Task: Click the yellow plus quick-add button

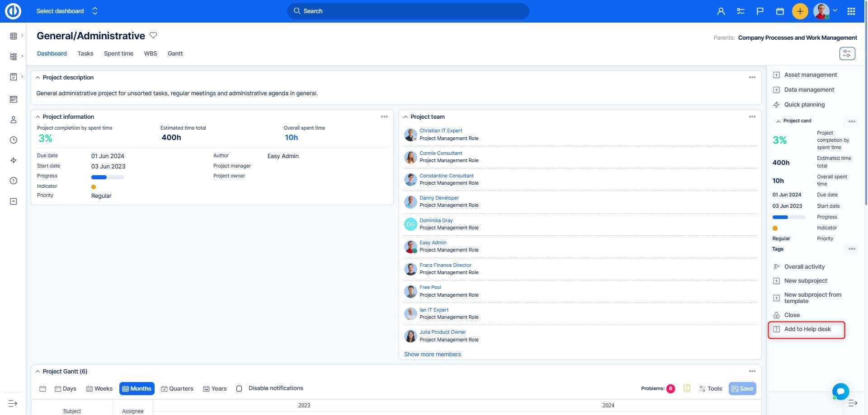Action: (x=800, y=11)
